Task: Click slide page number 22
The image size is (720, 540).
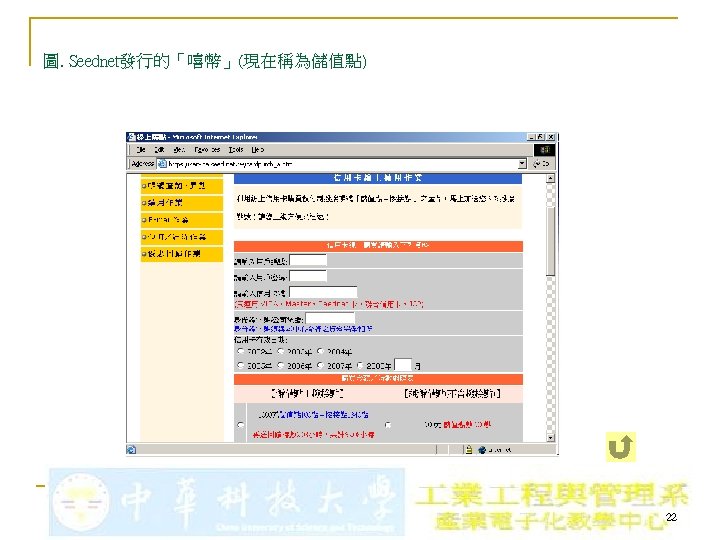Action: tap(671, 517)
